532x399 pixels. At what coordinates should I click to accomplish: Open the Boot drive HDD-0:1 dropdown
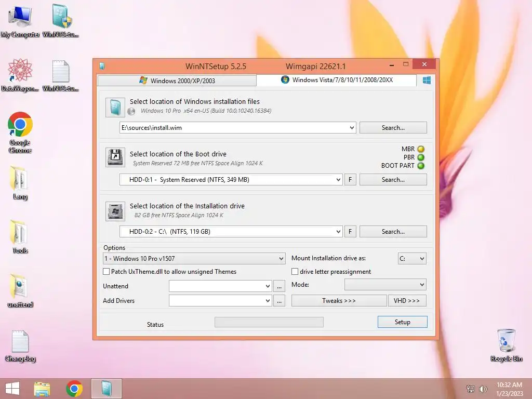click(x=338, y=180)
